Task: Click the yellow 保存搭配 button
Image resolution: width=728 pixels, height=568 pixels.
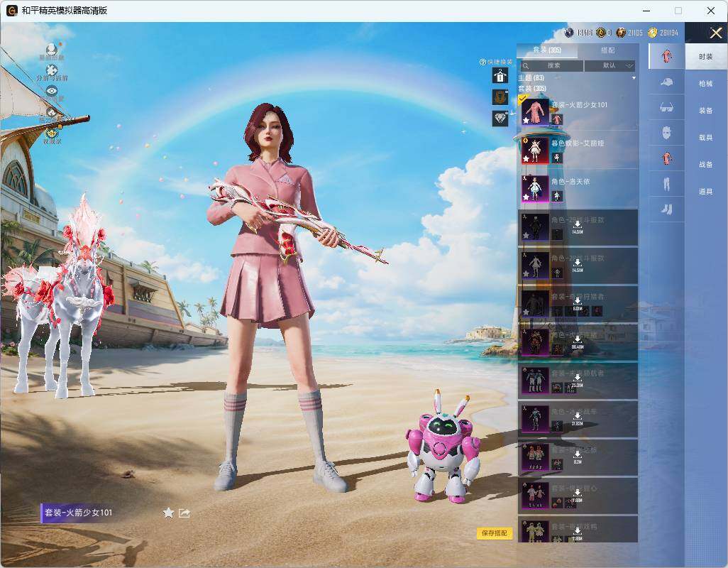Action: click(495, 533)
